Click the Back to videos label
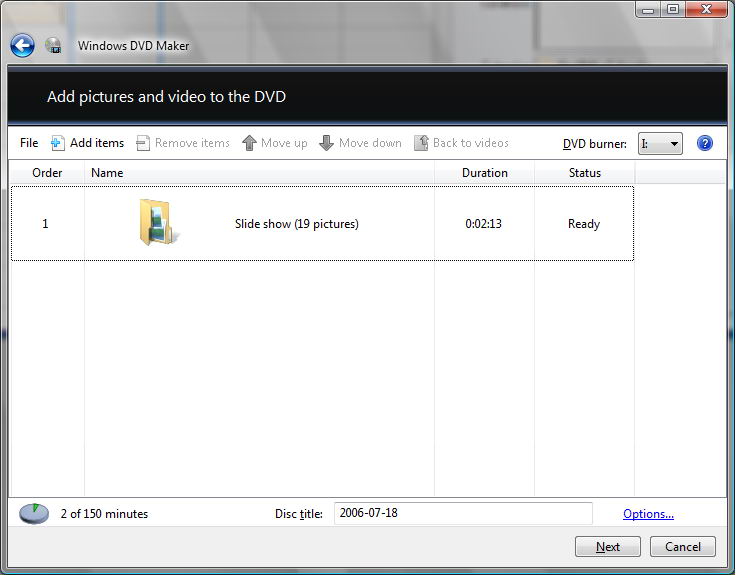The image size is (736, 575). pyautogui.click(x=471, y=143)
